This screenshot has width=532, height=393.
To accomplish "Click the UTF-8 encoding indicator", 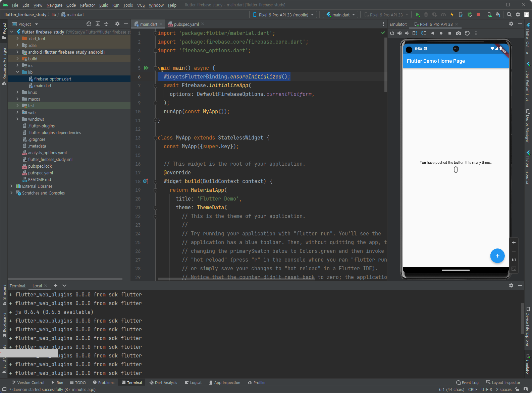I will [487, 389].
